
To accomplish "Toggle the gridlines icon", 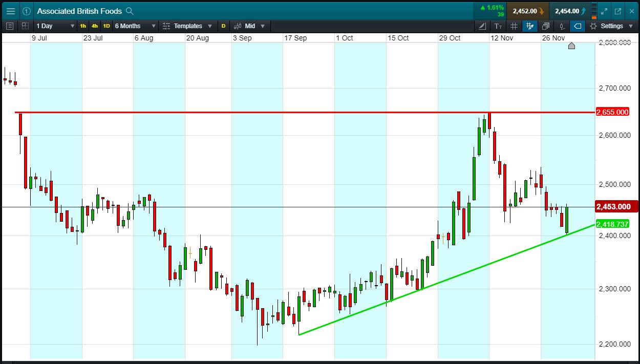I will [514, 26].
